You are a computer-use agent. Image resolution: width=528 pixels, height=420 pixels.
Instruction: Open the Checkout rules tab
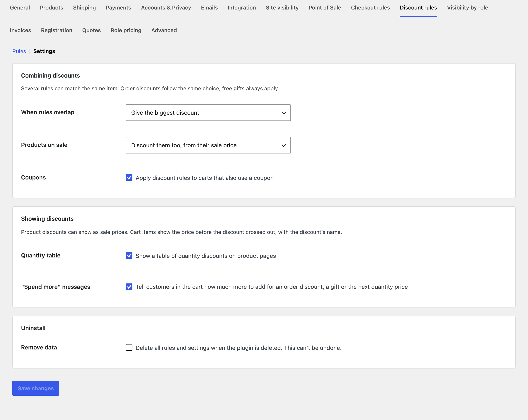370,8
